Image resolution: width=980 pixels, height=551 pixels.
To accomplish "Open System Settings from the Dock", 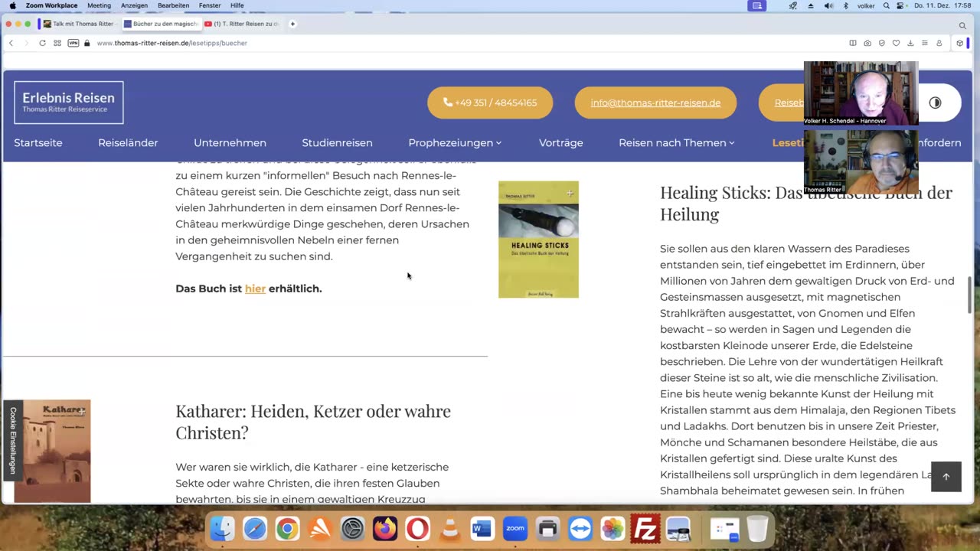I will pos(352,529).
